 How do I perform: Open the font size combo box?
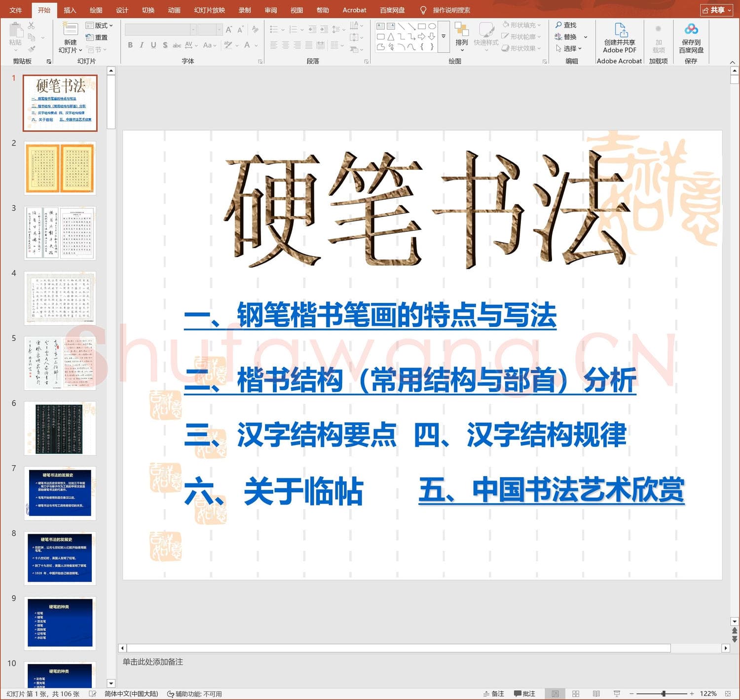click(210, 30)
